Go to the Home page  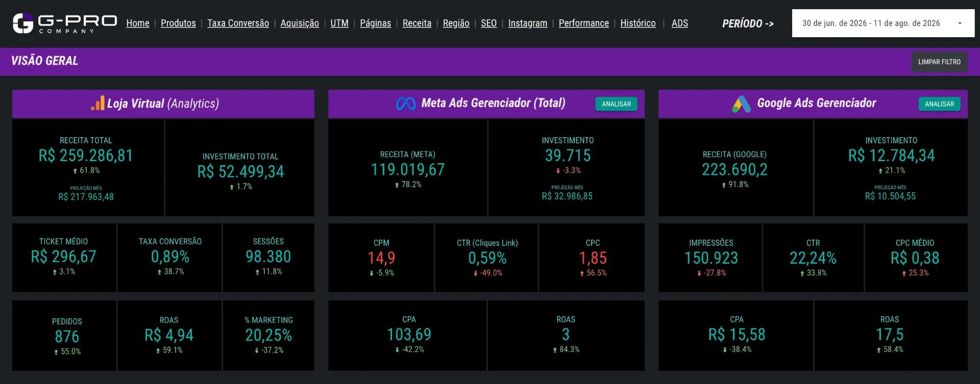click(138, 23)
